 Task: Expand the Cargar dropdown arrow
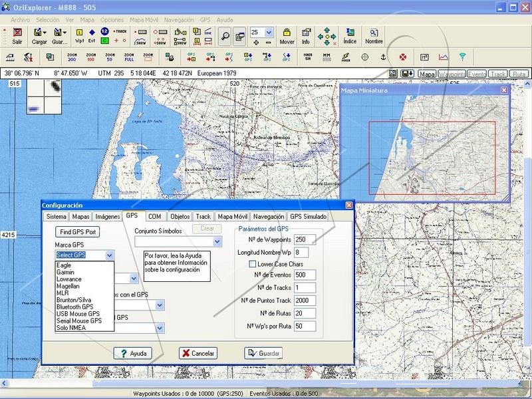[45, 33]
